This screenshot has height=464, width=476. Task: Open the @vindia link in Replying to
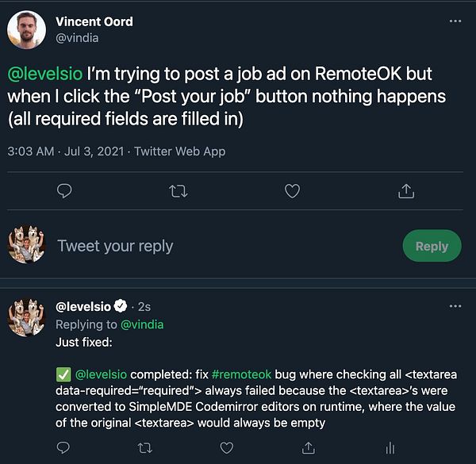pyautogui.click(x=141, y=324)
